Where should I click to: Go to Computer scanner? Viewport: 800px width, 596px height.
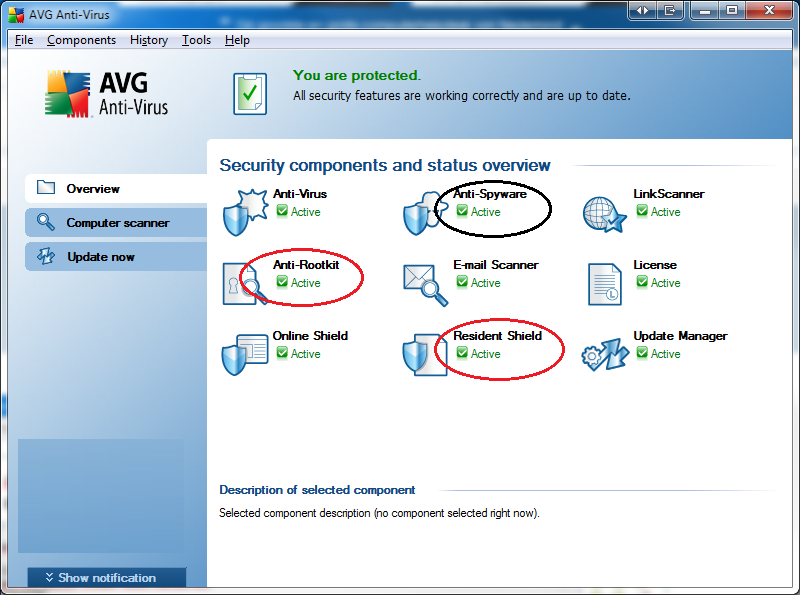[116, 222]
